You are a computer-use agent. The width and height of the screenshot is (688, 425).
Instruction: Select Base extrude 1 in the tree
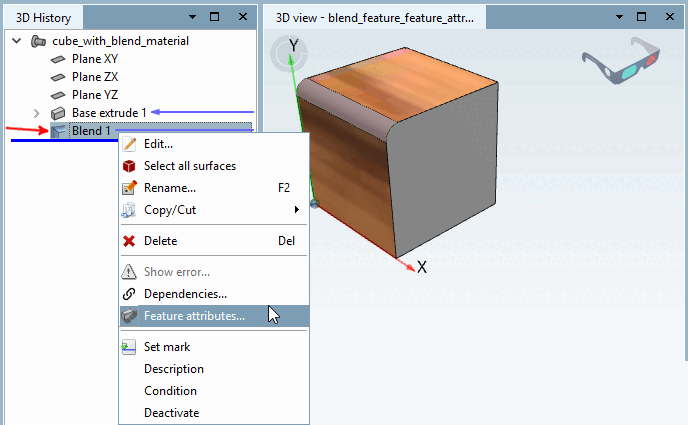109,113
